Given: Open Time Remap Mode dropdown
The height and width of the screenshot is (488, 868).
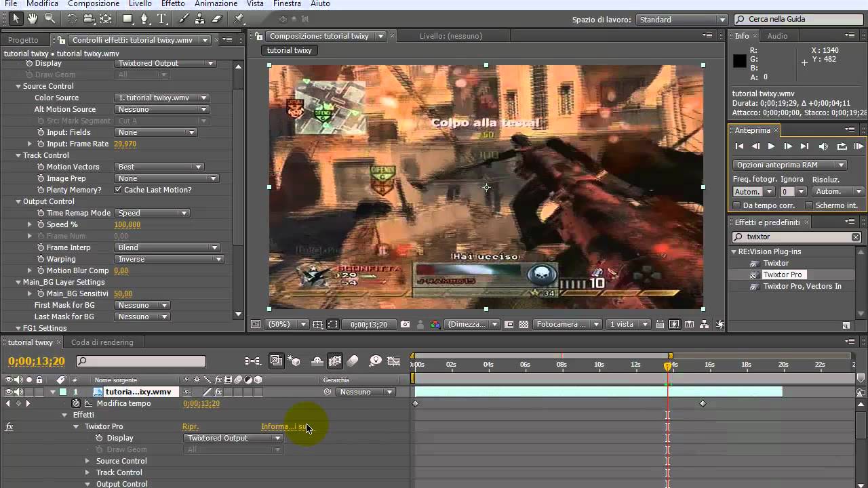Looking at the screenshot, I should (x=152, y=213).
